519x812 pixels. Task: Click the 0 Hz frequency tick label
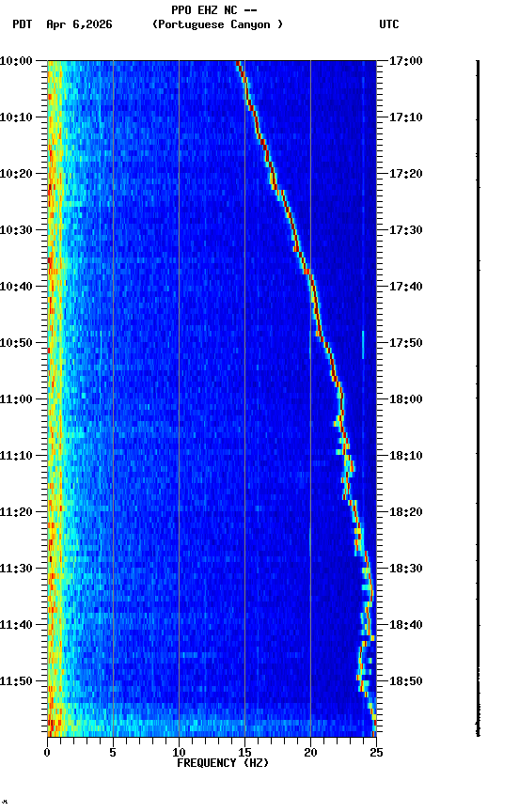pos(47,753)
